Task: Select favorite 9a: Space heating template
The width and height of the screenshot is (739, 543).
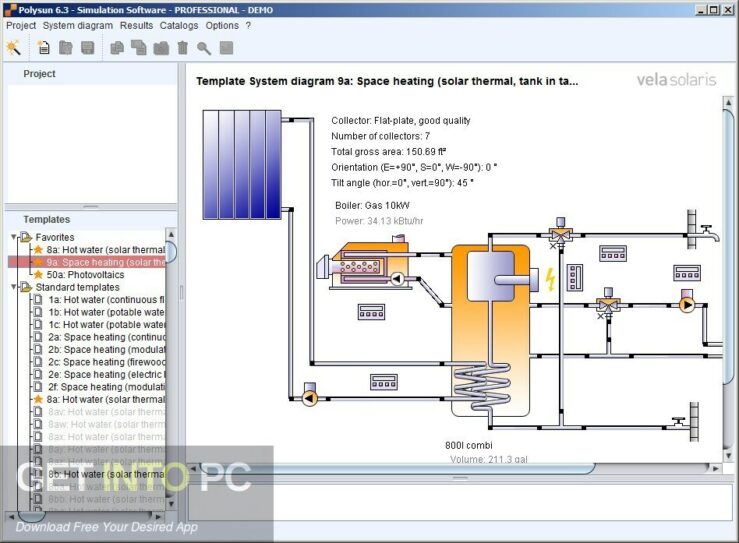Action: 87,262
